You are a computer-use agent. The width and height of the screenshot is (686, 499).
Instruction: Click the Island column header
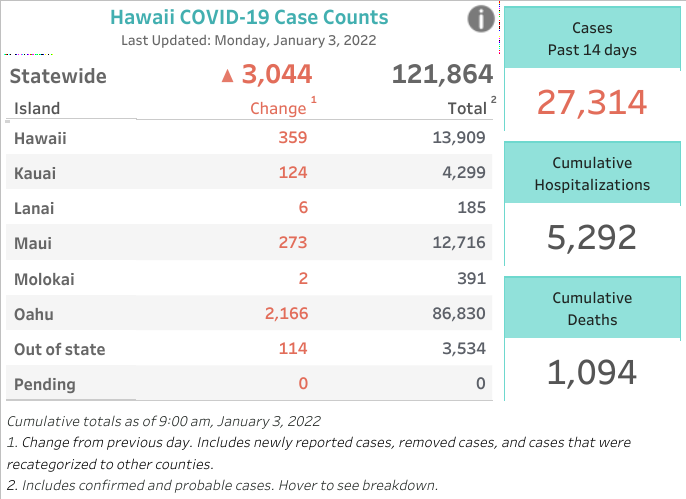point(37,108)
